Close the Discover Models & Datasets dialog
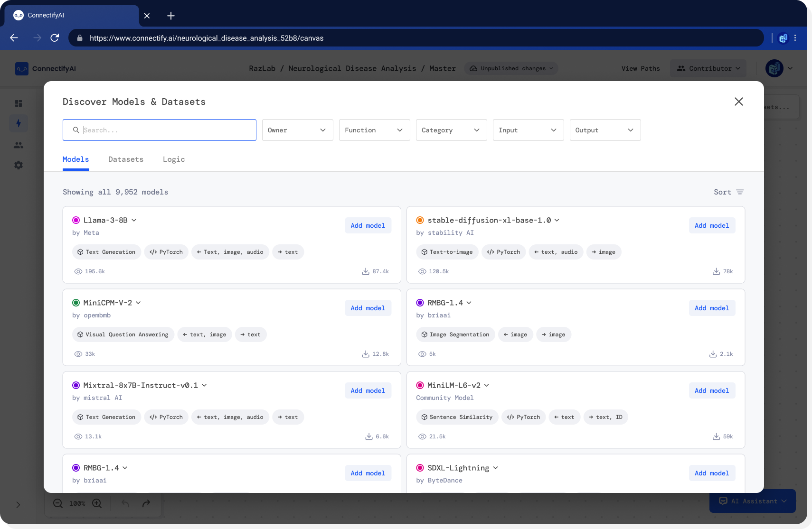Screen dimensions: 812x529 pyautogui.click(x=738, y=102)
